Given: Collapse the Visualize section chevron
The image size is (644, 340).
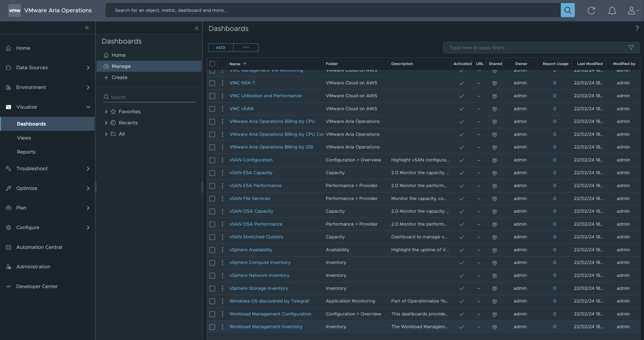Looking at the screenshot, I should click(x=88, y=107).
